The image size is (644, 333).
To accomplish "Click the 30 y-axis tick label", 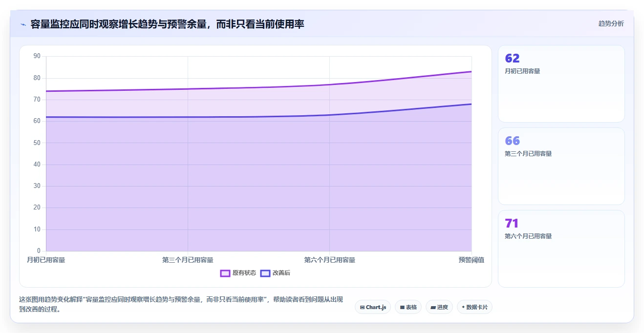I will pyautogui.click(x=37, y=186).
